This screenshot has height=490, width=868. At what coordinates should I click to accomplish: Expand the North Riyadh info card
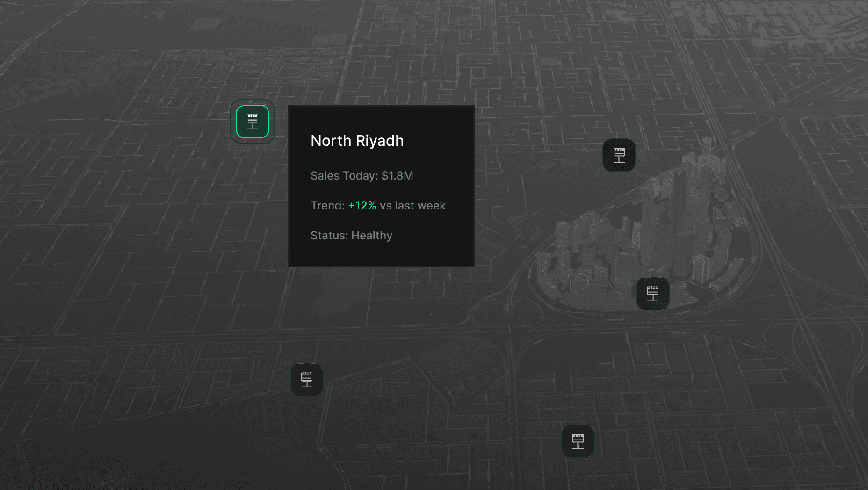381,186
